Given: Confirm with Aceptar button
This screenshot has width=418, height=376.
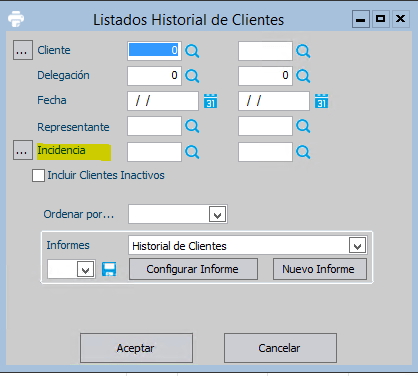Looking at the screenshot, I should [x=136, y=348].
